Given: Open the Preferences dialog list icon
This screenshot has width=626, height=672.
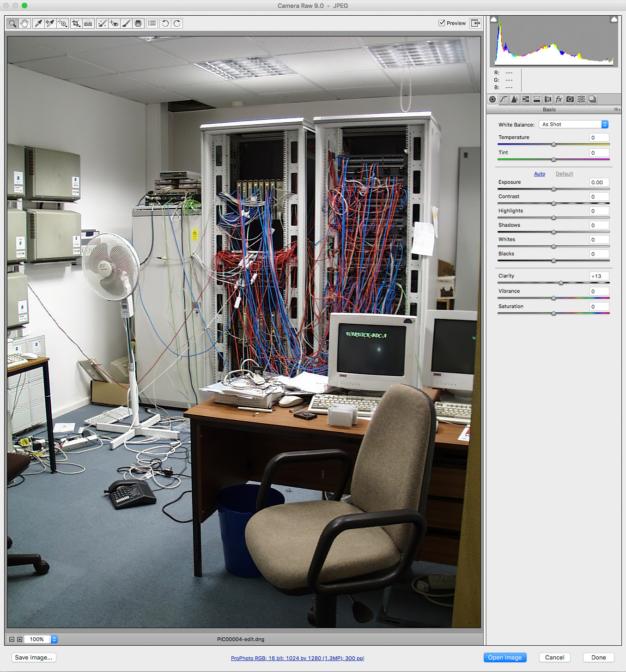Looking at the screenshot, I should (x=152, y=23).
